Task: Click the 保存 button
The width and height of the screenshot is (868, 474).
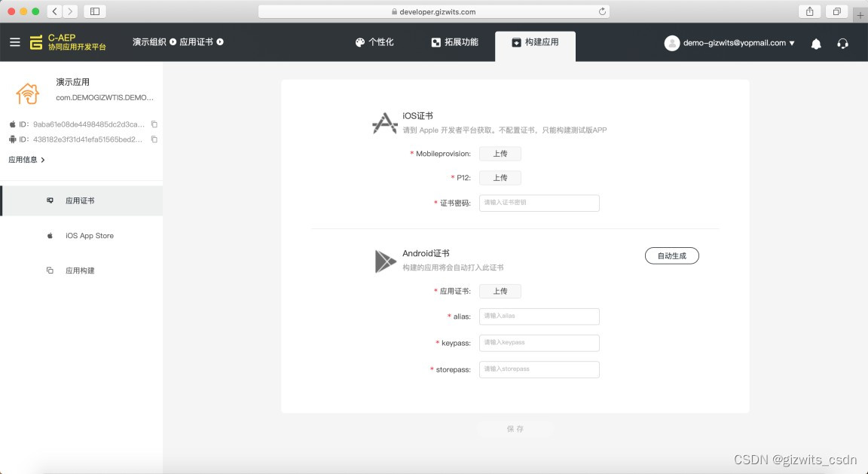Action: 515,429
